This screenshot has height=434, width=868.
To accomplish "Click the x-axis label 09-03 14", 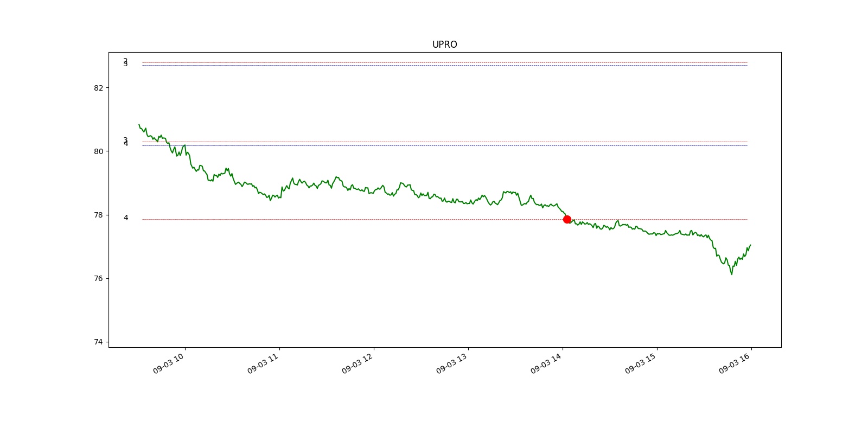I will coord(547,363).
